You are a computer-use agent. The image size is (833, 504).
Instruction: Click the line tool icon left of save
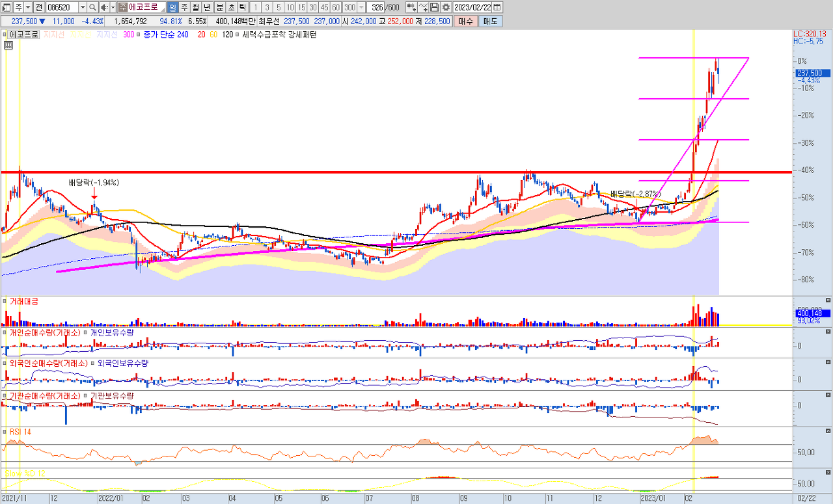(424, 7)
